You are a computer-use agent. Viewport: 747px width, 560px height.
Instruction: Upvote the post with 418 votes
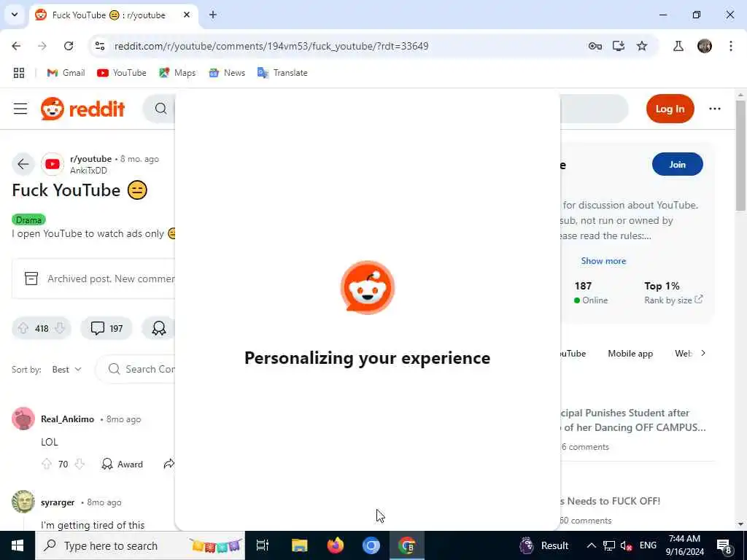pos(23,328)
